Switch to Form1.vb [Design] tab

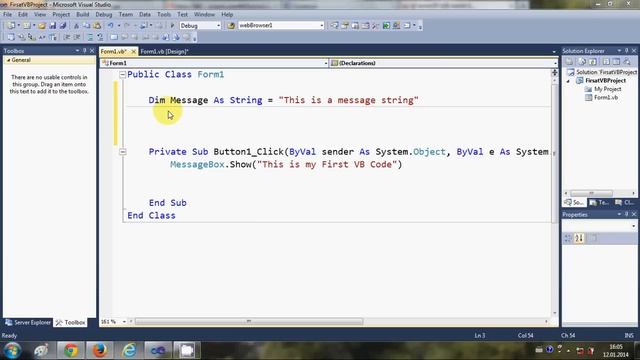(164, 52)
